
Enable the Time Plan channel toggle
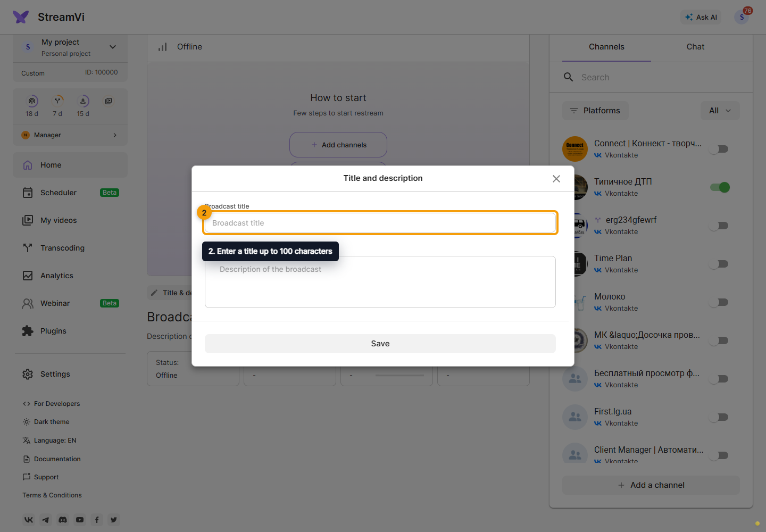720,264
